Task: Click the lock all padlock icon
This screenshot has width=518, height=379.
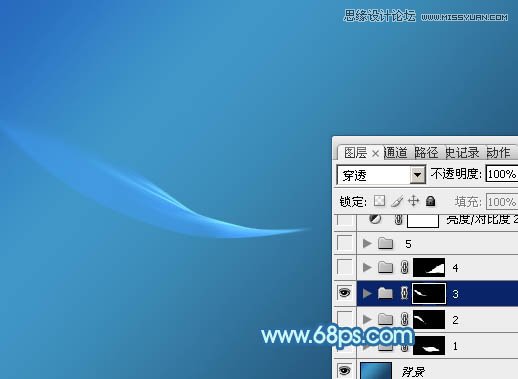Action: tap(431, 201)
